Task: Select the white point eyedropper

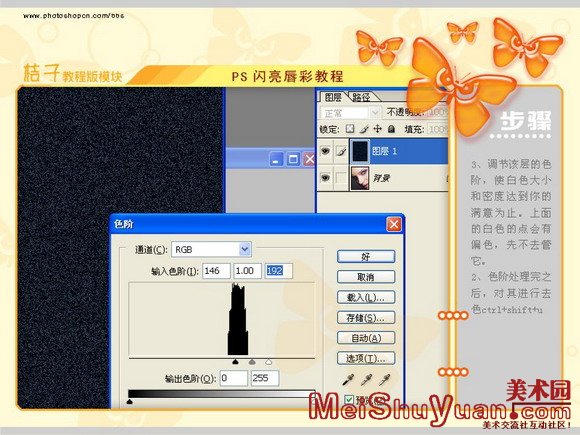Action: click(385, 380)
